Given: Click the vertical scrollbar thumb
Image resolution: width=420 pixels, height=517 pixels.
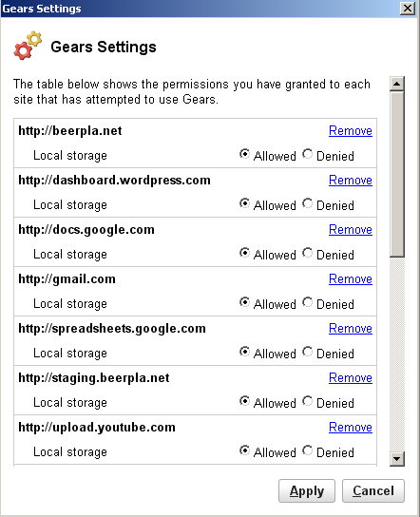Looking at the screenshot, I should pyautogui.click(x=397, y=174).
